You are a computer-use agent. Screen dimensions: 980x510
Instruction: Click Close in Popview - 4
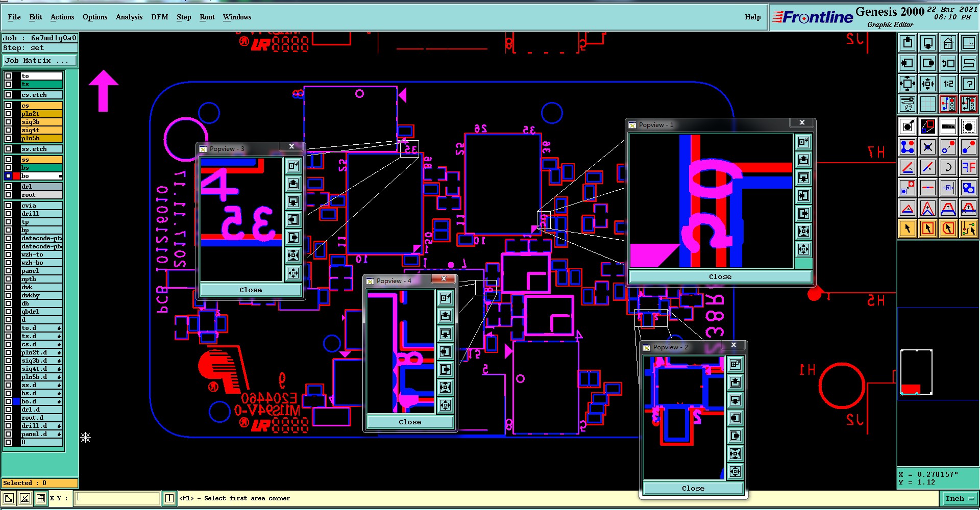[410, 422]
